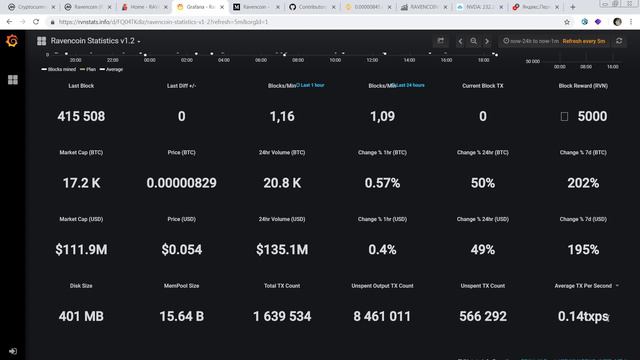Open Average TX Per Second panel menu arrow
The image size is (640, 360).
[617, 286]
